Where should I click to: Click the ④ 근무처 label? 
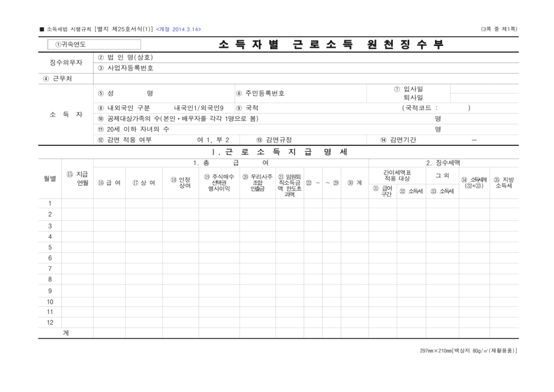(x=57, y=79)
